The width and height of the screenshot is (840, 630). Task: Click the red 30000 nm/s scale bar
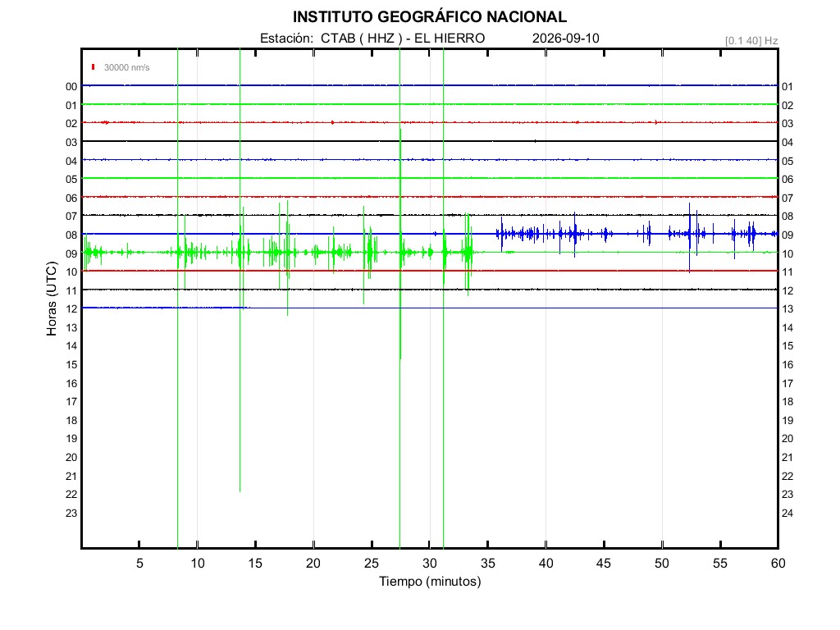pyautogui.click(x=94, y=67)
